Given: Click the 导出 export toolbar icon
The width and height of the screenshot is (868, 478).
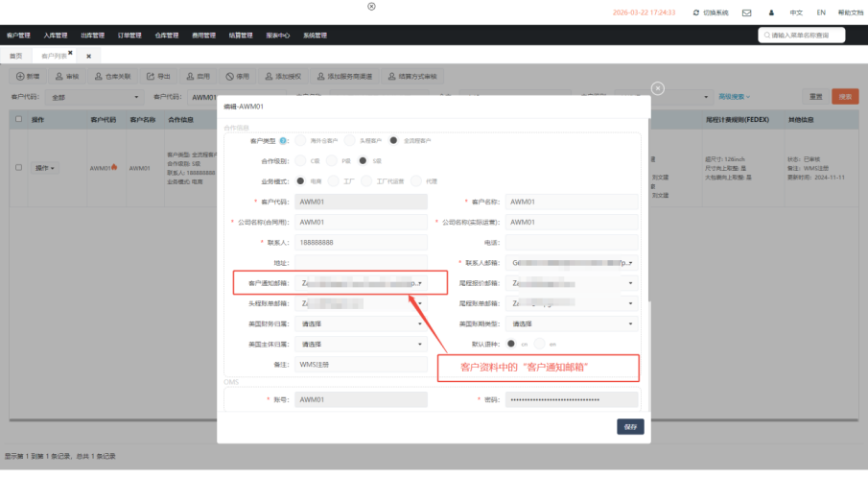Looking at the screenshot, I should [x=151, y=76].
